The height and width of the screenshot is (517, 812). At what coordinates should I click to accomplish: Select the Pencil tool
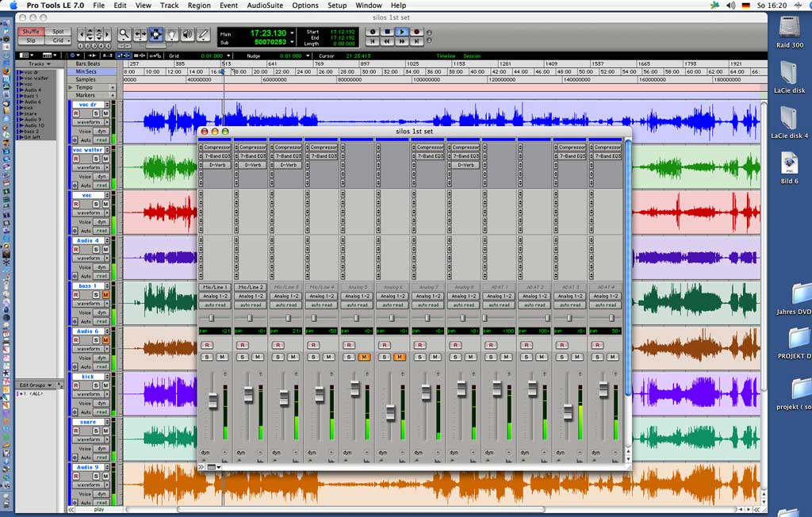pyautogui.click(x=204, y=35)
